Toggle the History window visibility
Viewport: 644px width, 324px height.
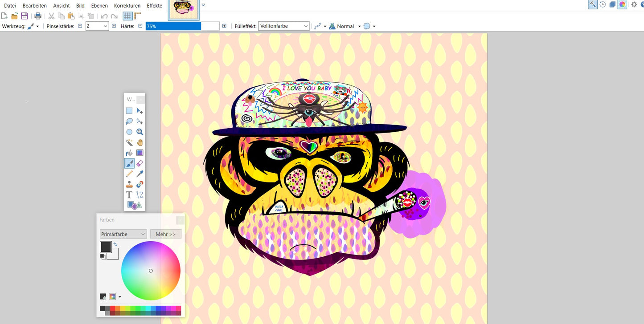[603, 4]
